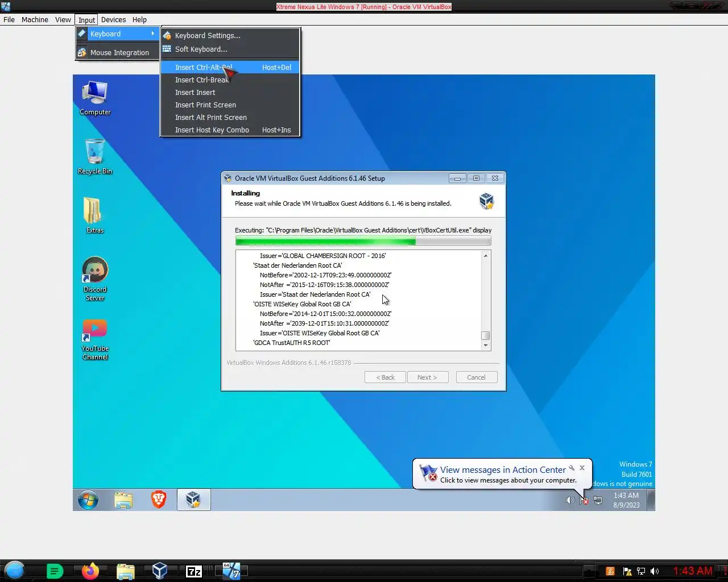Click host flag tray icon

(x=627, y=571)
